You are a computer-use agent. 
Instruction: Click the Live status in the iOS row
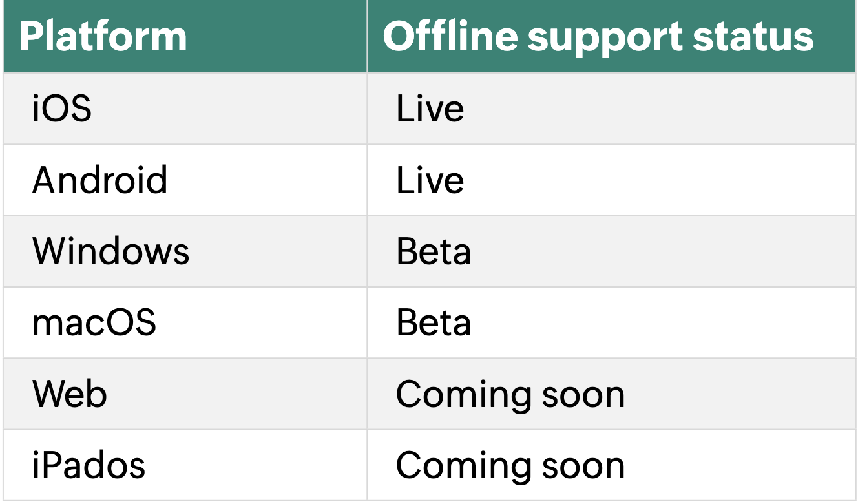pos(430,109)
